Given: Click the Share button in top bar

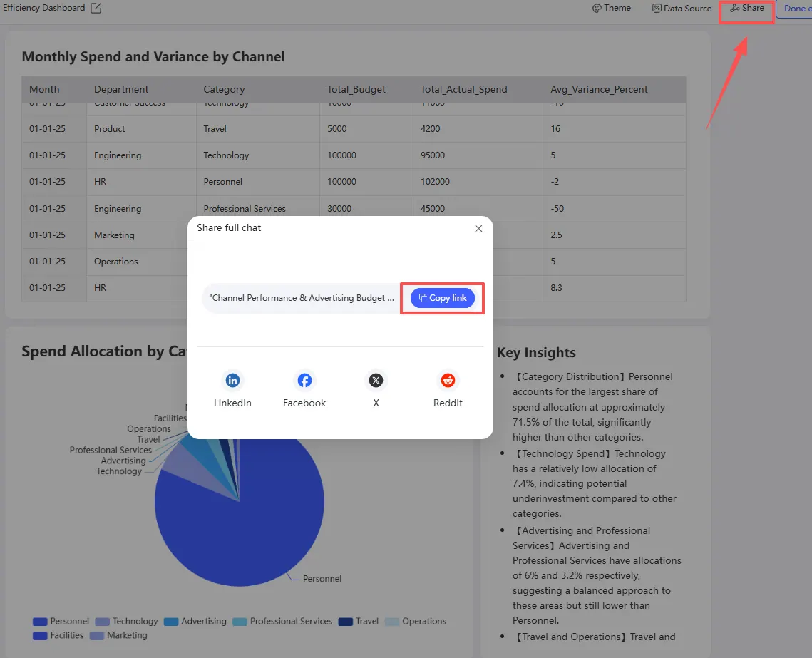Looking at the screenshot, I should [746, 9].
